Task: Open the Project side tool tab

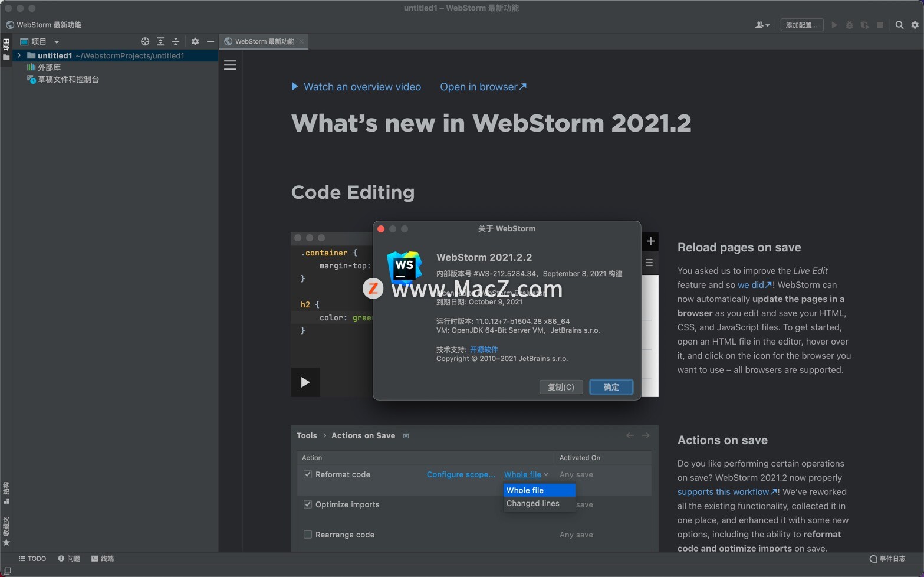Action: 6,49
